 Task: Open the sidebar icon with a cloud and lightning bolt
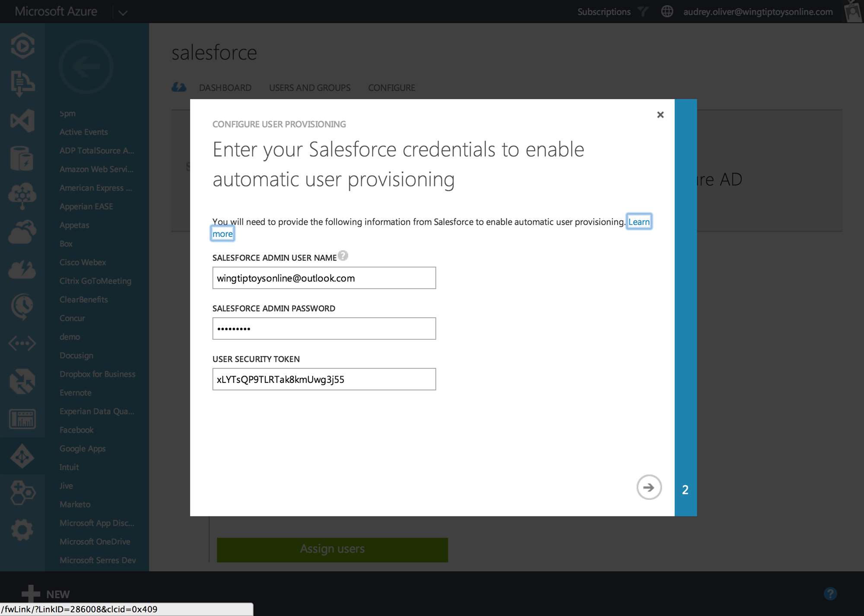[22, 269]
